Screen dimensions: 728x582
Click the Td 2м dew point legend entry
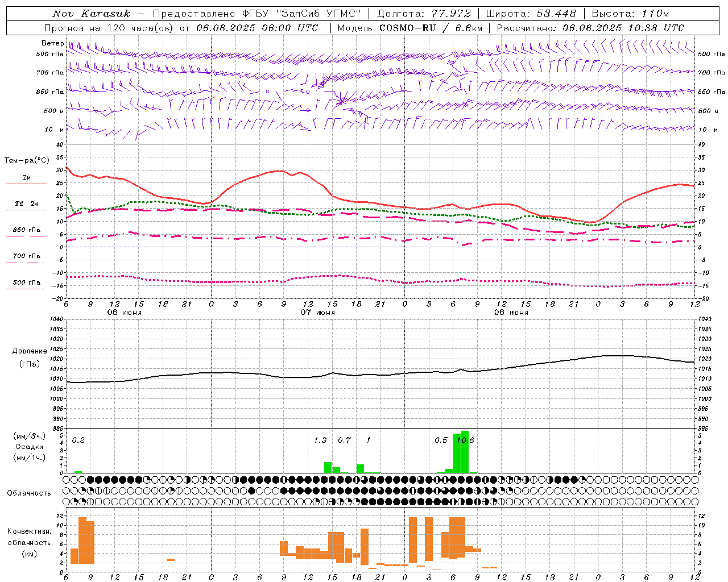point(27,203)
